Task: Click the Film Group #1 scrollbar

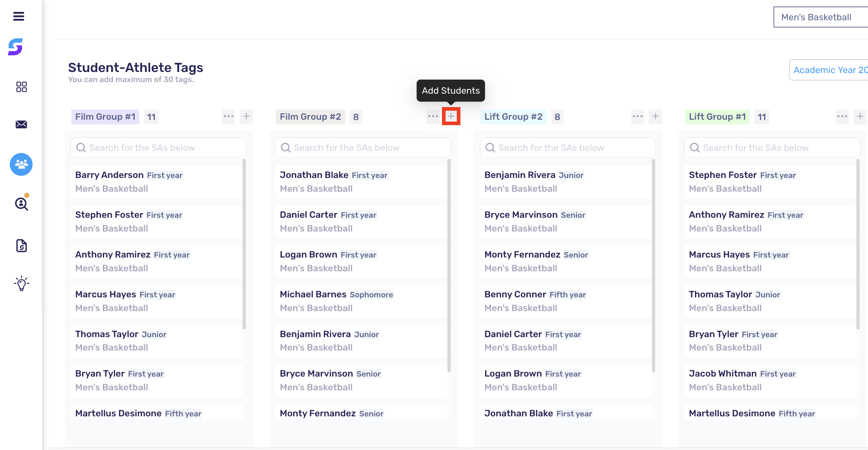Action: pyautogui.click(x=244, y=245)
